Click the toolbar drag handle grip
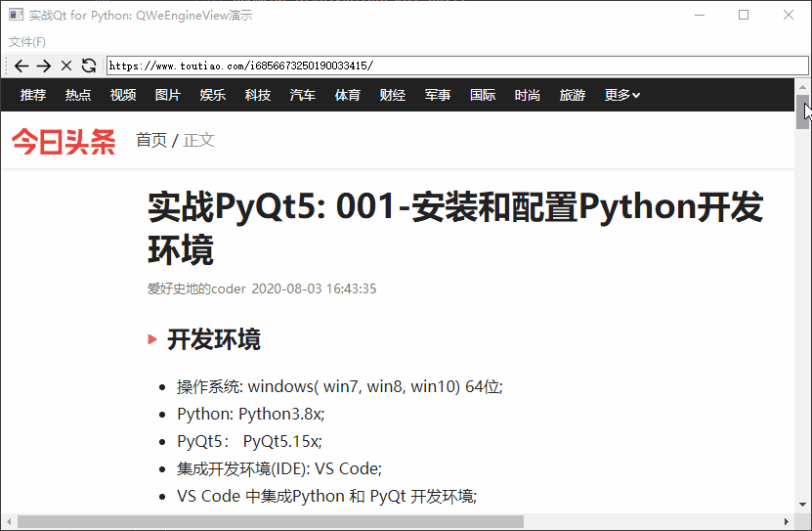The width and height of the screenshot is (812, 531). coord(5,66)
